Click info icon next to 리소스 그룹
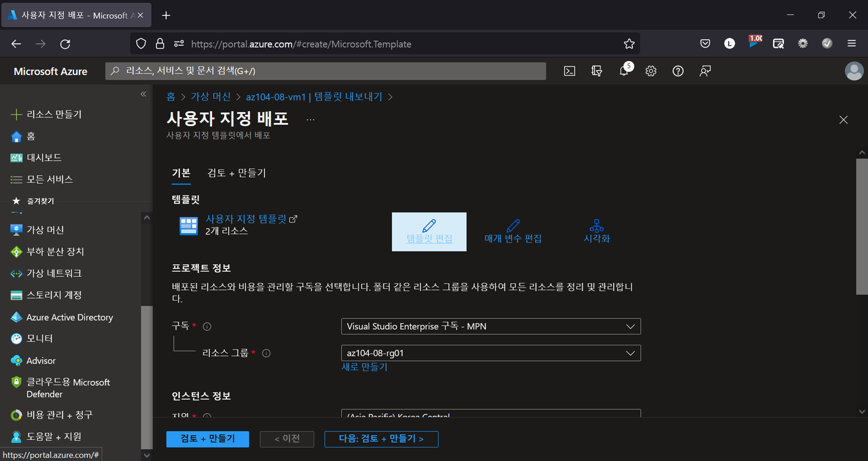The height and width of the screenshot is (461, 868). coord(266,353)
